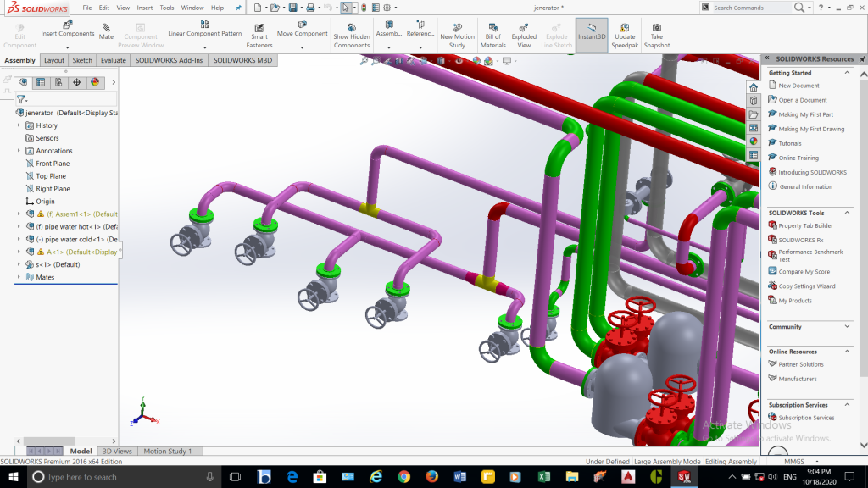
Task: Click the Take Snapshot camera icon
Action: tap(656, 27)
